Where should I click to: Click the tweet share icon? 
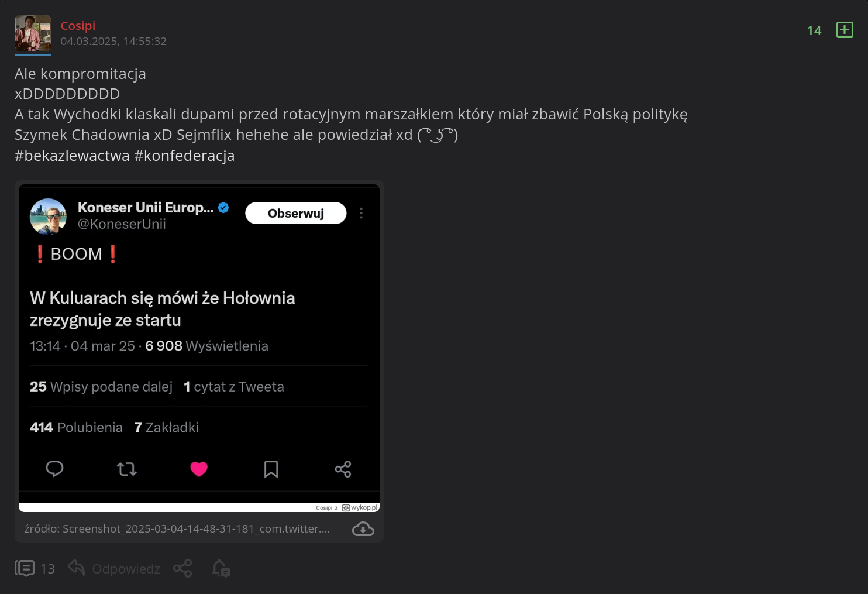[343, 469]
